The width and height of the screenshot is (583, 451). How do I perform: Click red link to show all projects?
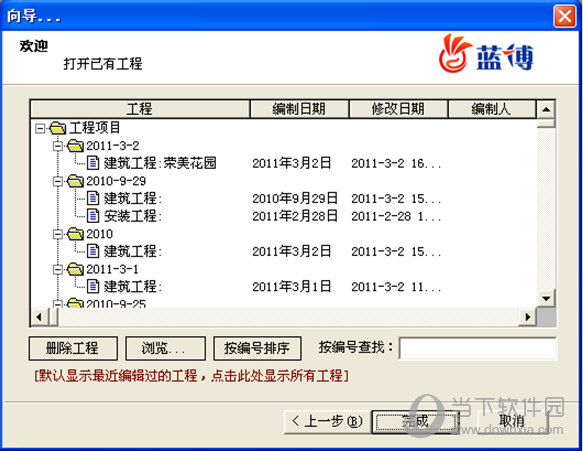pos(191,376)
